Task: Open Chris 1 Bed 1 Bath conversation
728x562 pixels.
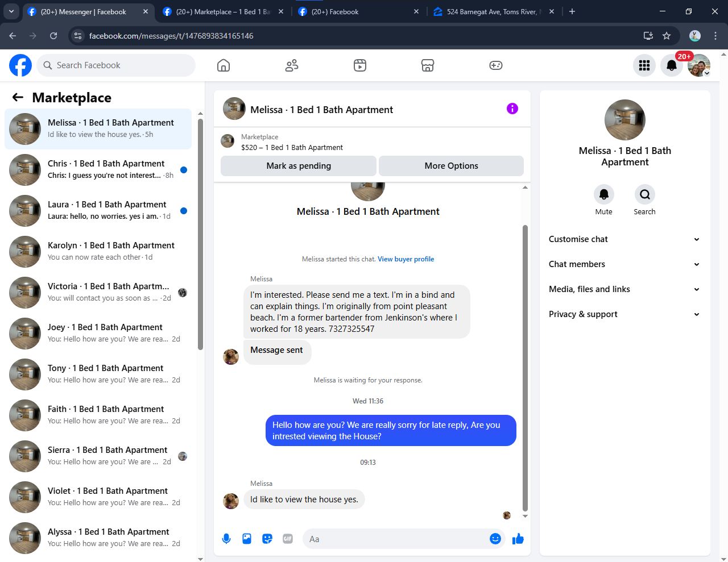Action: pos(98,170)
